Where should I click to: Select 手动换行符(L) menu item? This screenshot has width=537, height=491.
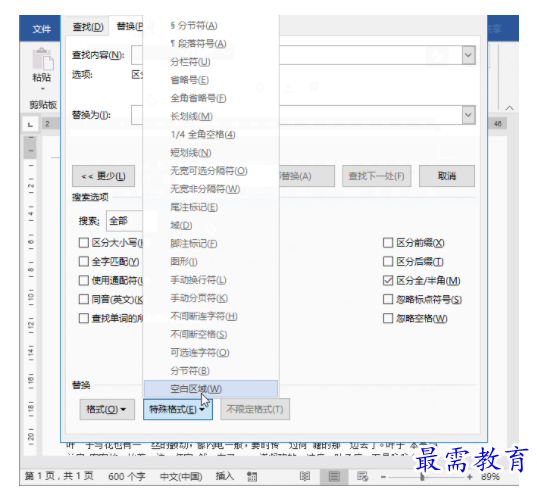tap(211, 280)
